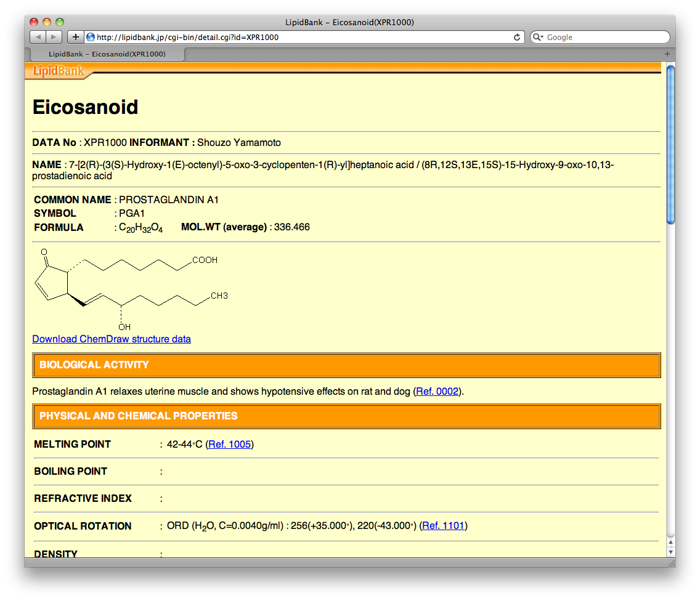Add bookmark with the plus button
Image resolution: width=700 pixels, height=601 pixels.
click(75, 37)
